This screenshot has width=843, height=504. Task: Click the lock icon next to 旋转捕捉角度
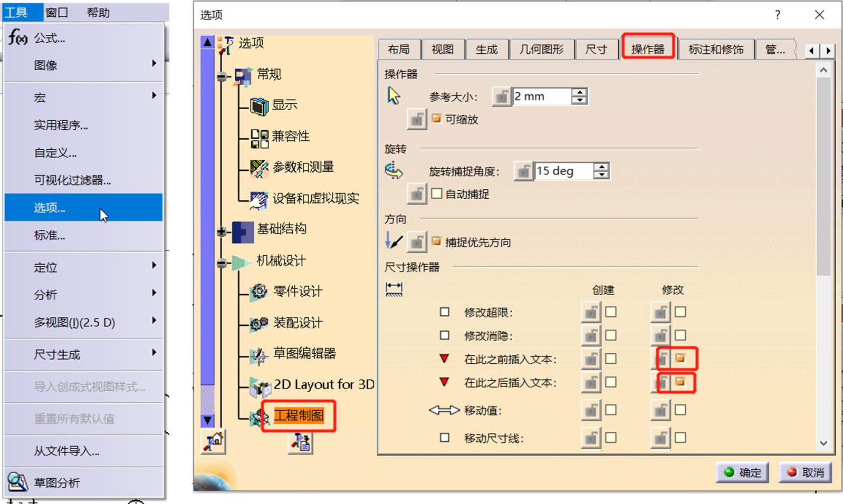pos(524,171)
